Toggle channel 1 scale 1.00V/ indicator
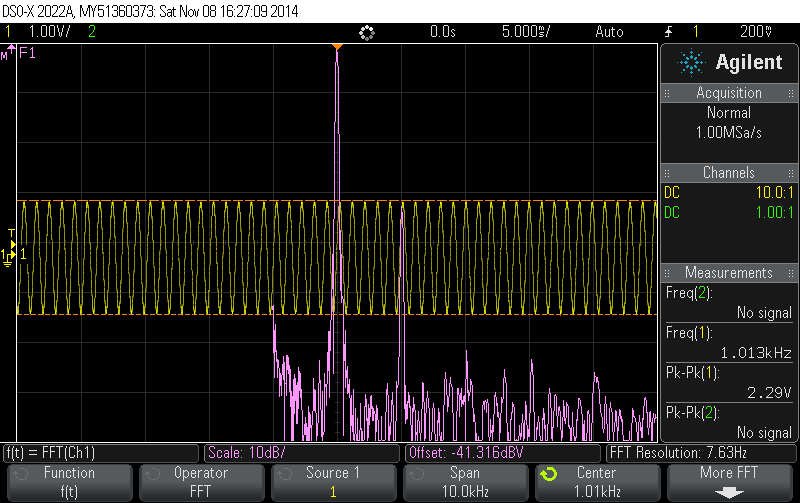Screen dimensions: 800x503 [49, 32]
